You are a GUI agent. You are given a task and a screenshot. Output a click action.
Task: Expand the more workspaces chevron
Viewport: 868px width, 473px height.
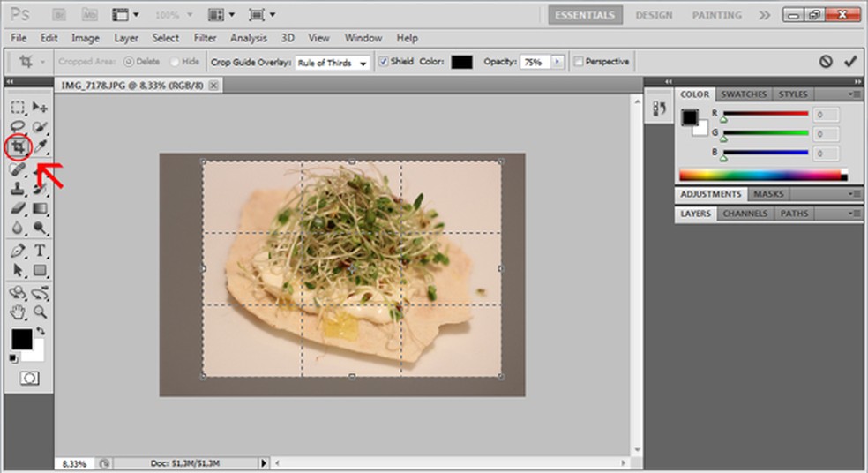[764, 15]
